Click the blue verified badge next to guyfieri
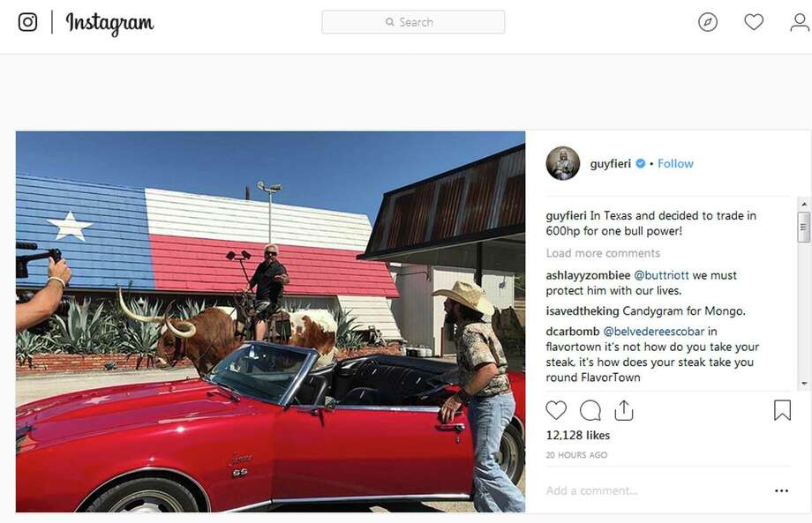Viewport: 812px width, 523px height. pyautogui.click(x=641, y=163)
